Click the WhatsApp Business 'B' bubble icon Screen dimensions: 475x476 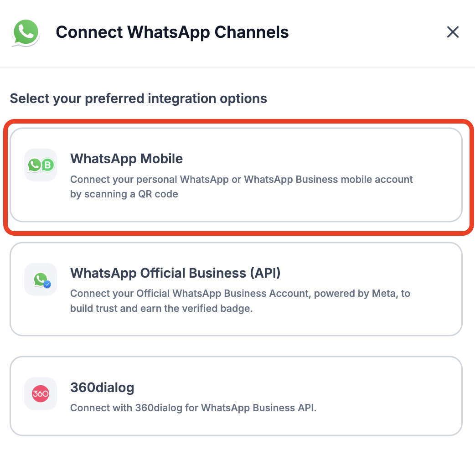pos(47,165)
